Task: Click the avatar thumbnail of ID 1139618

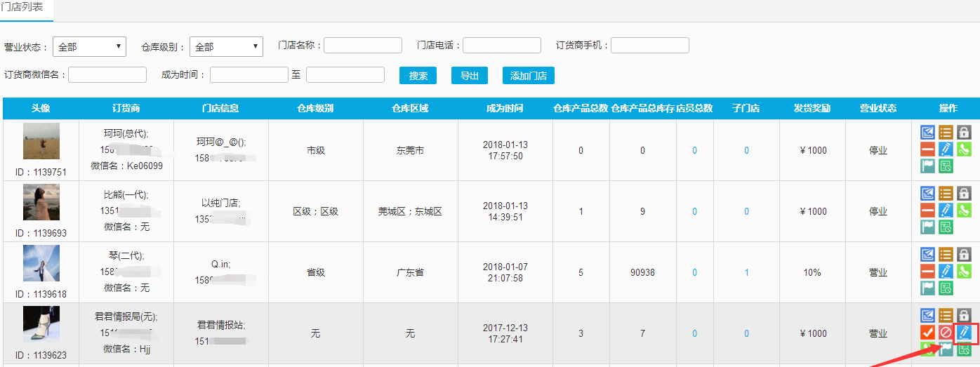Action: 41,265
